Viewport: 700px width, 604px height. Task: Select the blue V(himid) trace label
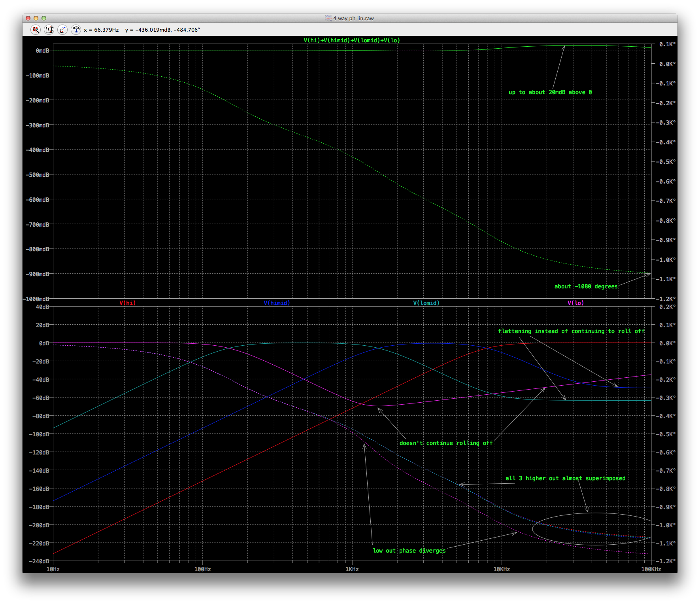[x=277, y=303]
